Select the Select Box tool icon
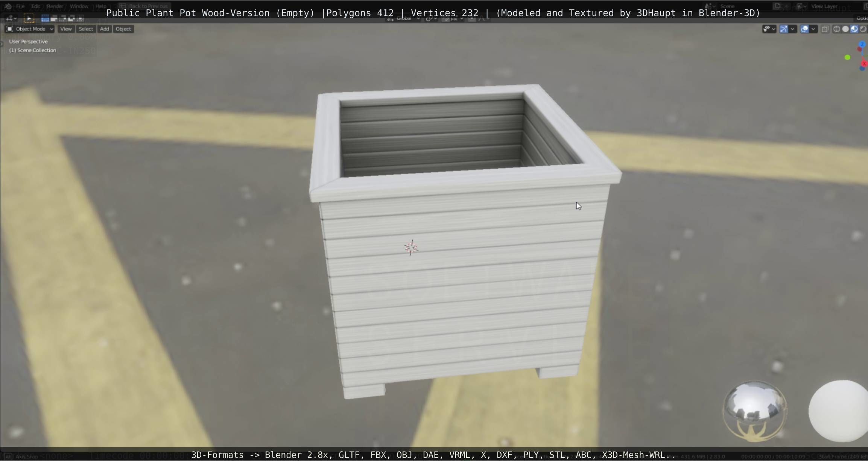Image resolution: width=868 pixels, height=461 pixels. (29, 18)
